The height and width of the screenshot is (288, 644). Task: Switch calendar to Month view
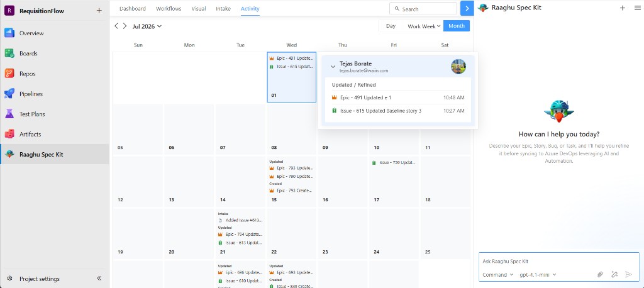[457, 26]
